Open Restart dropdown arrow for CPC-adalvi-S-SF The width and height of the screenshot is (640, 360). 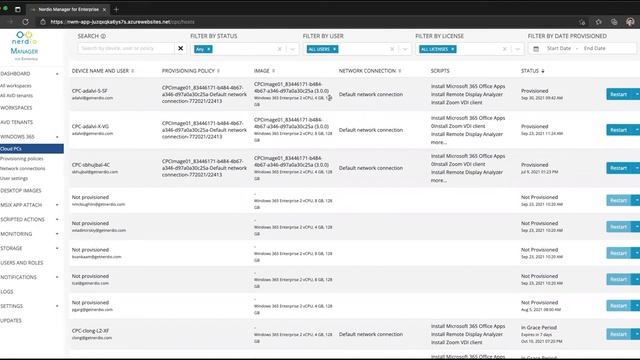(x=636, y=94)
